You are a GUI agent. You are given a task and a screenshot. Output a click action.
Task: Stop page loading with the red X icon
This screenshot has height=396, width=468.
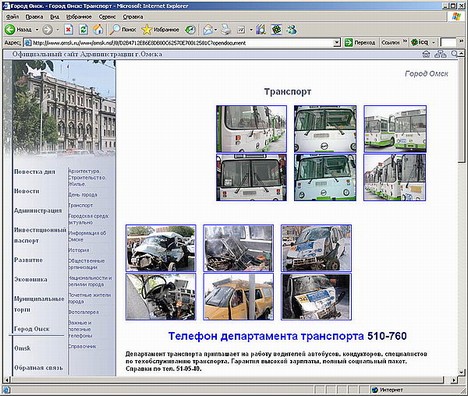(68, 30)
